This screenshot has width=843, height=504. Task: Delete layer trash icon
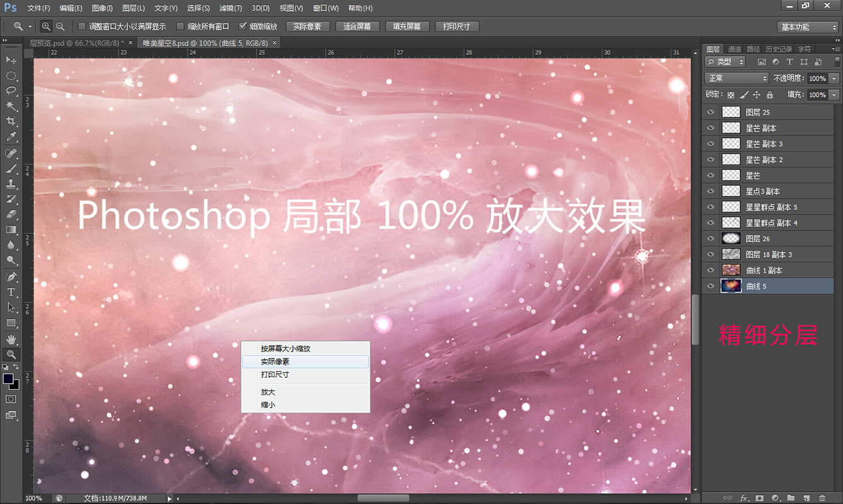click(822, 498)
